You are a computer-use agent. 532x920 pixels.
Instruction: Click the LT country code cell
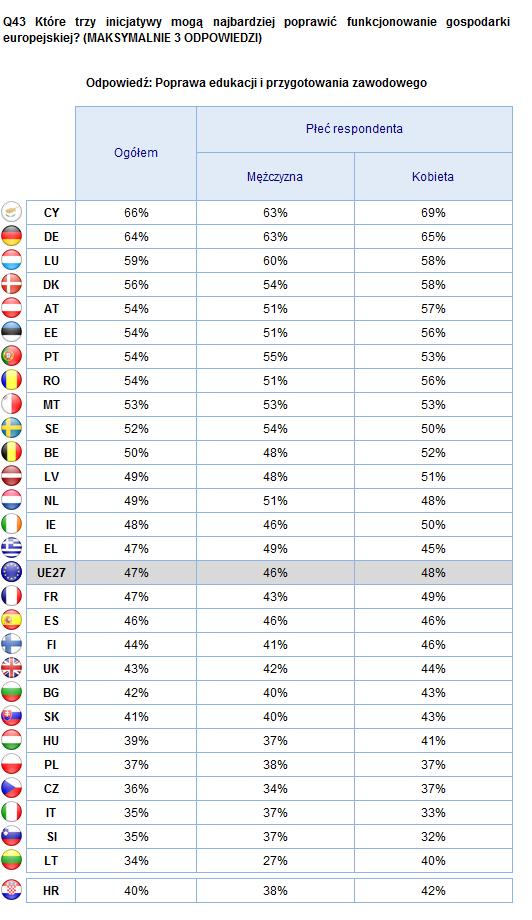pos(51,861)
